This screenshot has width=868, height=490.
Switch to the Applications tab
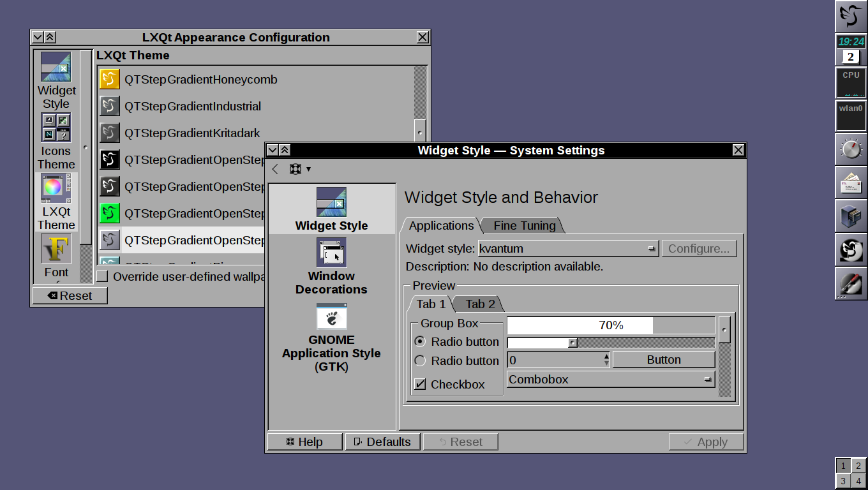441,225
